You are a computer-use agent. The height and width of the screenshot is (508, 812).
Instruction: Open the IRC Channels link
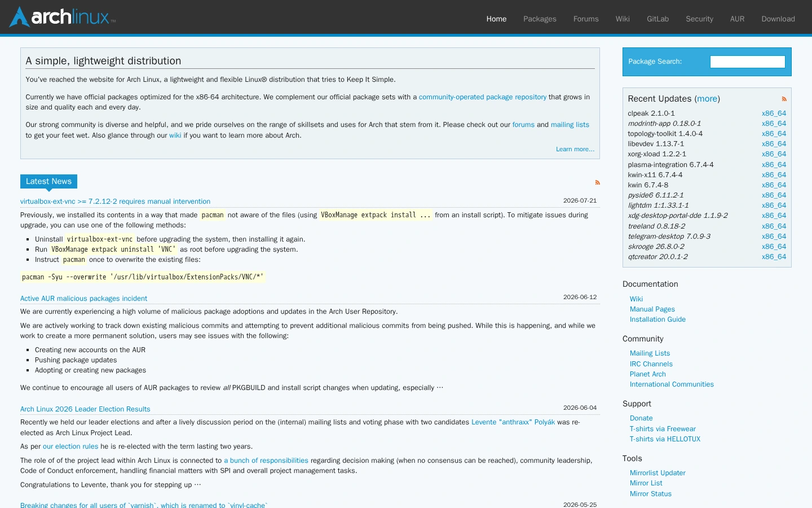coord(651,364)
